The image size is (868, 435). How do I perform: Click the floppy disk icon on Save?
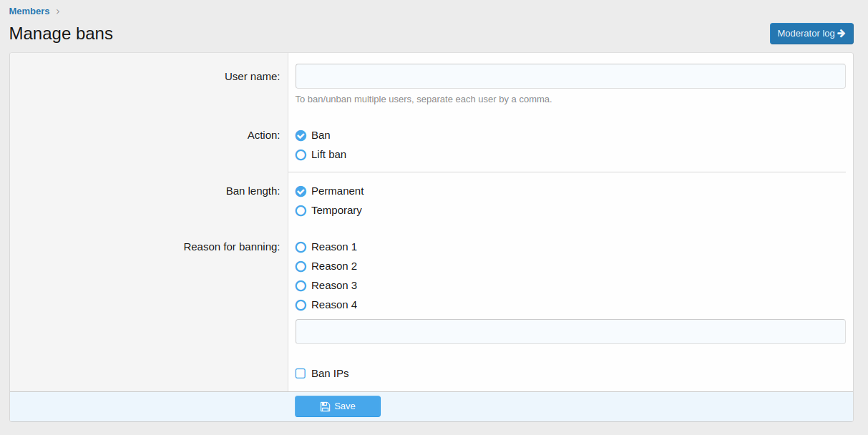(325, 406)
